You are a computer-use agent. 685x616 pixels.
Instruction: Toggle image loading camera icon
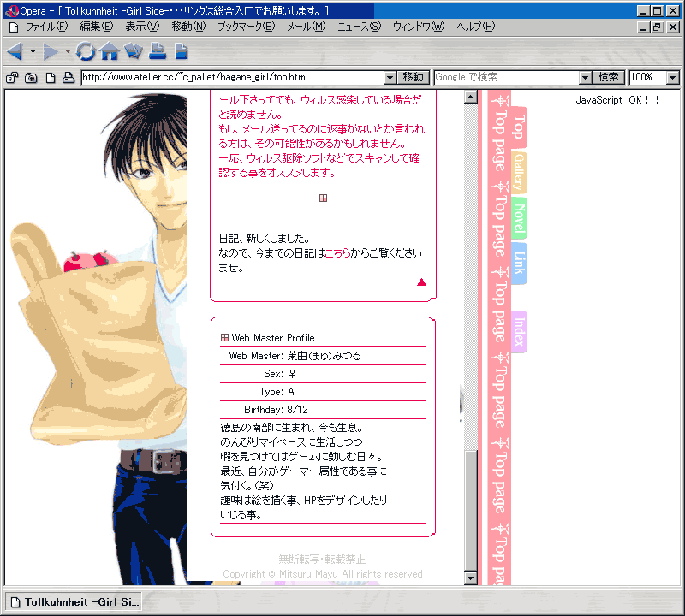[x=31, y=78]
